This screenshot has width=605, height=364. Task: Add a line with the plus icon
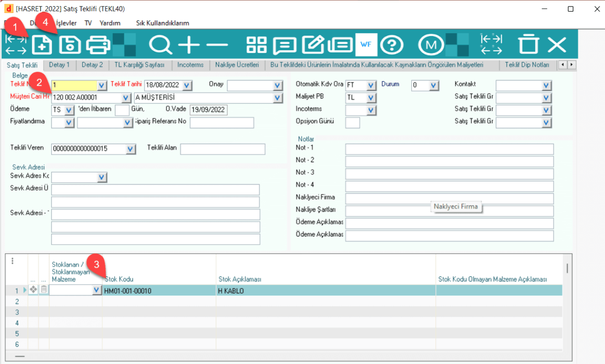(189, 44)
